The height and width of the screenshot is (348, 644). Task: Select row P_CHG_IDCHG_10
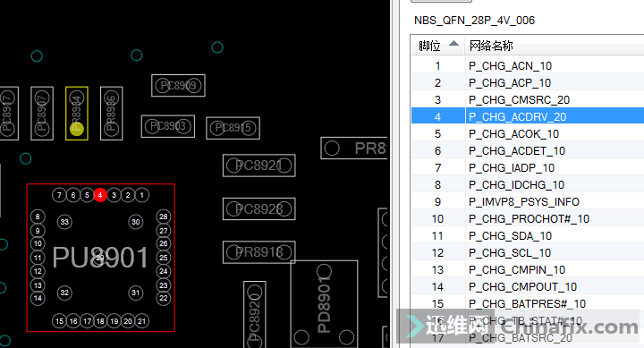[x=528, y=185]
